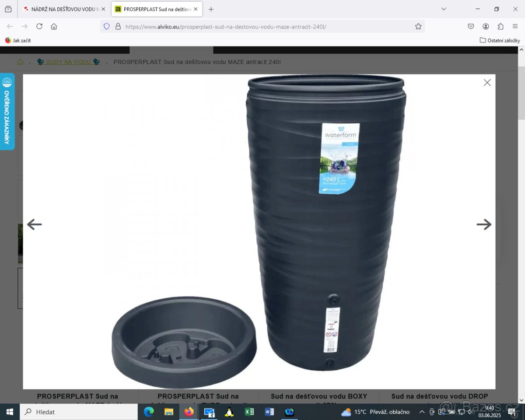Open the OVĚŘENO ZÁKAZNÍKY side badge
The height and width of the screenshot is (420, 525).
(7, 112)
